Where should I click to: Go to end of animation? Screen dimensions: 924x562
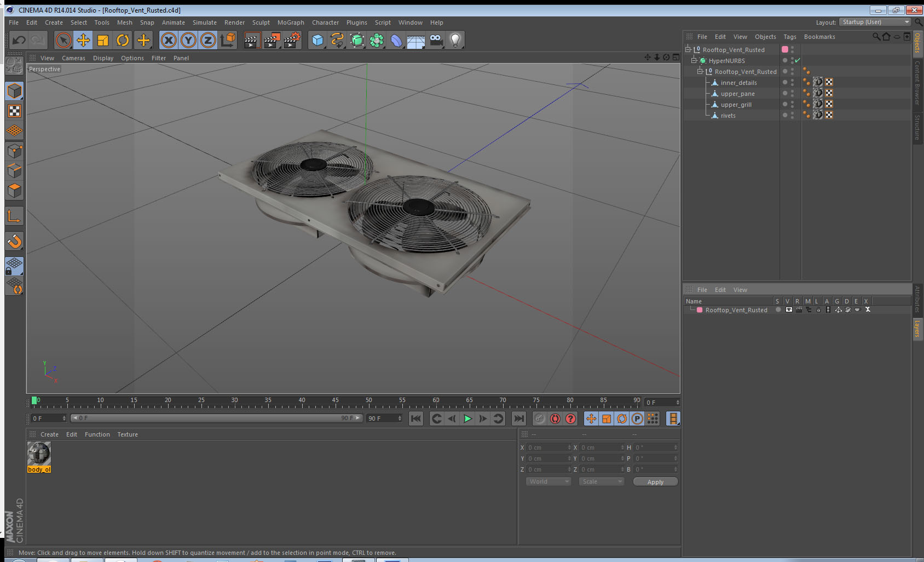point(518,418)
